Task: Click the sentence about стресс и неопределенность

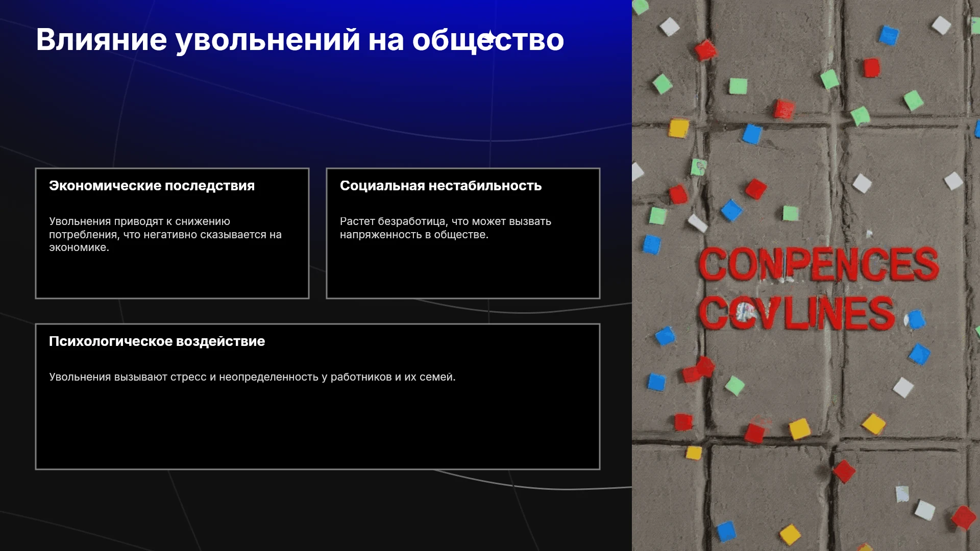Action: [x=252, y=377]
